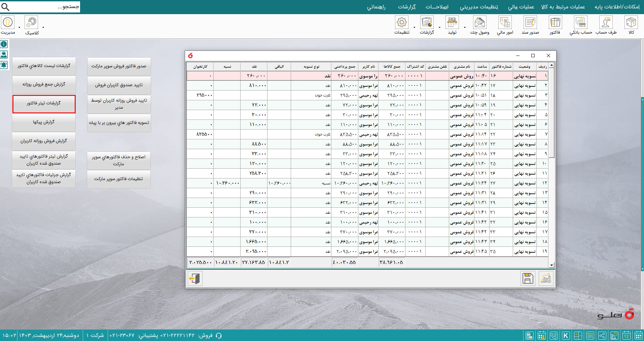This screenshot has width=644, height=341.
Task: Click گزارشات تیتر فاکتور button
Action: (x=44, y=104)
